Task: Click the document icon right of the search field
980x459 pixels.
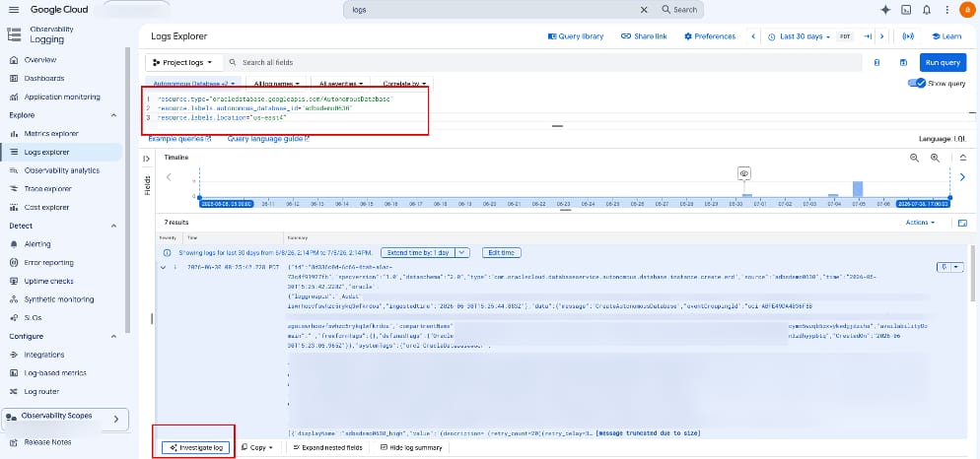Action: click(876, 62)
